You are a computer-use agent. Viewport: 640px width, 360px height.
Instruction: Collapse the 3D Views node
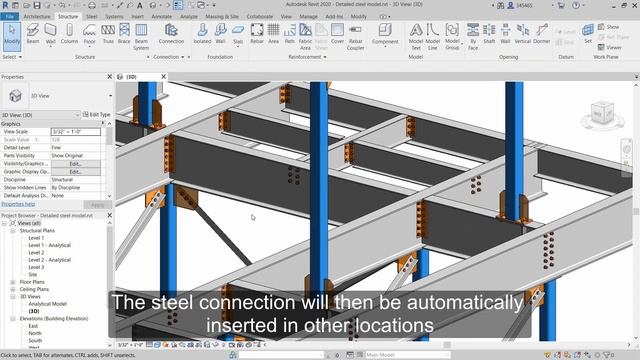pyautogui.click(x=13, y=297)
